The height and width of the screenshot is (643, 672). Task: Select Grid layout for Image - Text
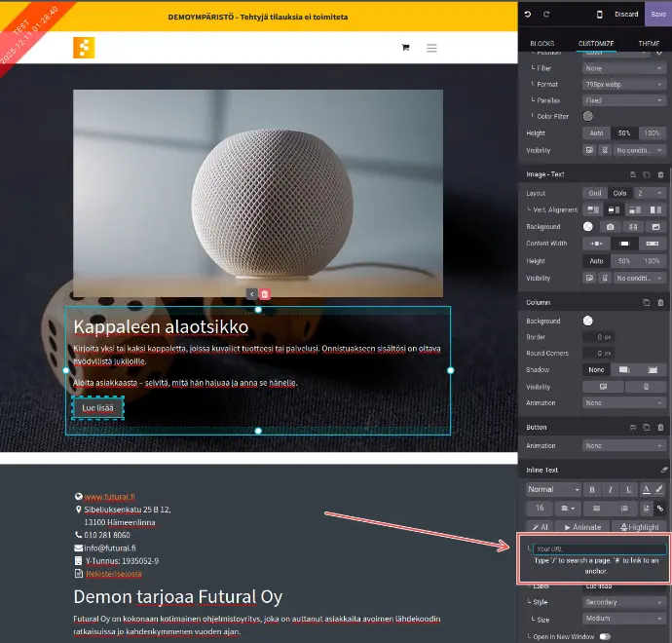pyautogui.click(x=595, y=193)
